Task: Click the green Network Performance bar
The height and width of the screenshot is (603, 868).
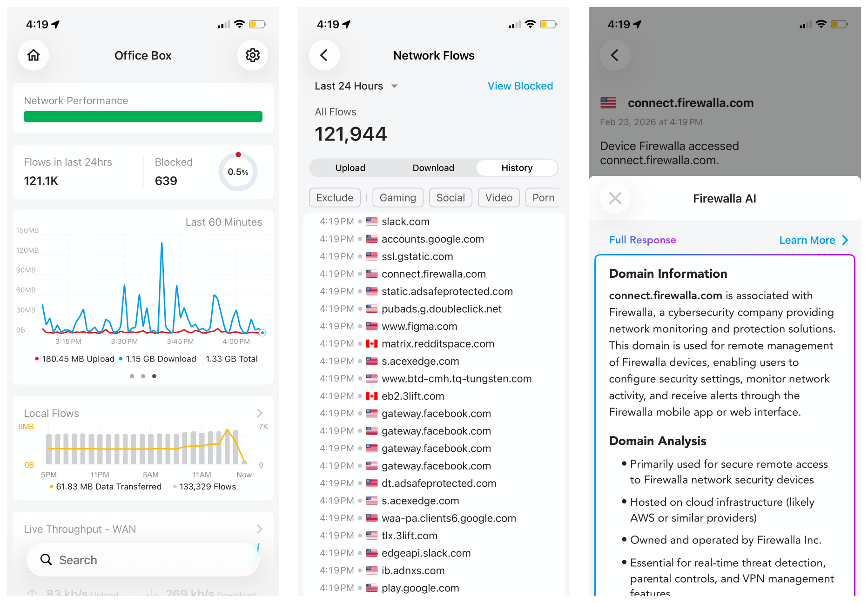Action: (x=143, y=116)
